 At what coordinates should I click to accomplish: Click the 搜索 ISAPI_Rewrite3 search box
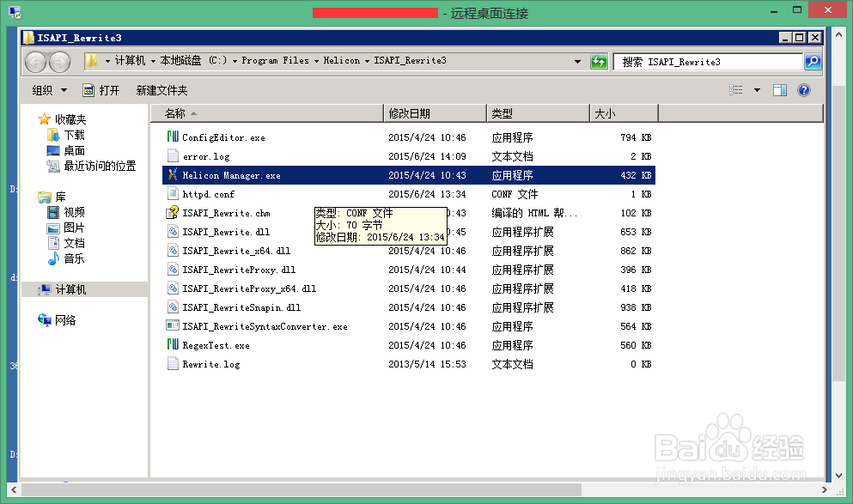click(709, 62)
